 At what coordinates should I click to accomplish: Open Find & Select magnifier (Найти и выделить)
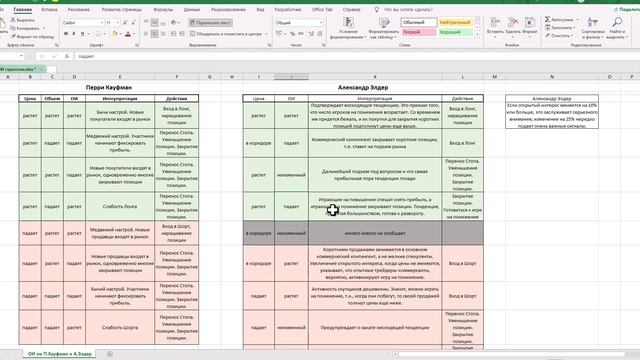pos(617,28)
